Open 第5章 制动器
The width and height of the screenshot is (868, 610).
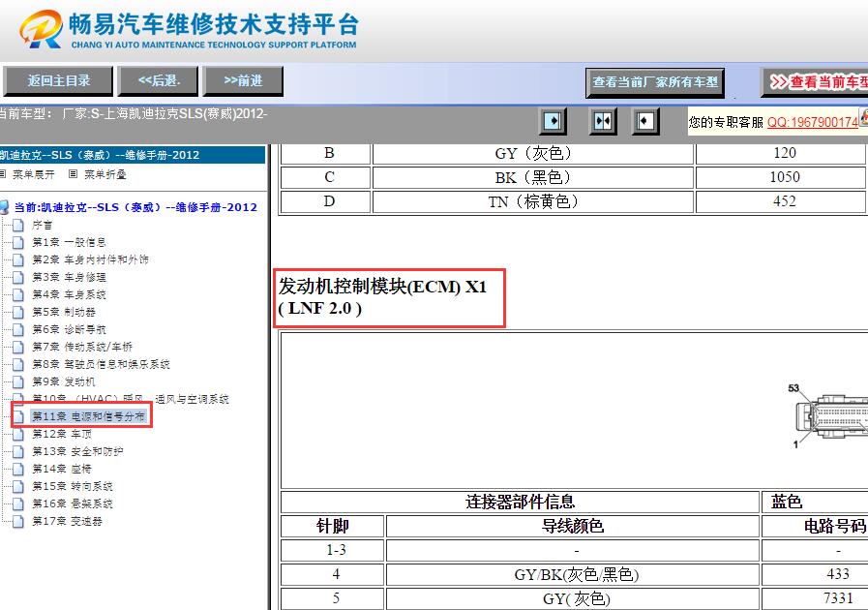point(64,312)
